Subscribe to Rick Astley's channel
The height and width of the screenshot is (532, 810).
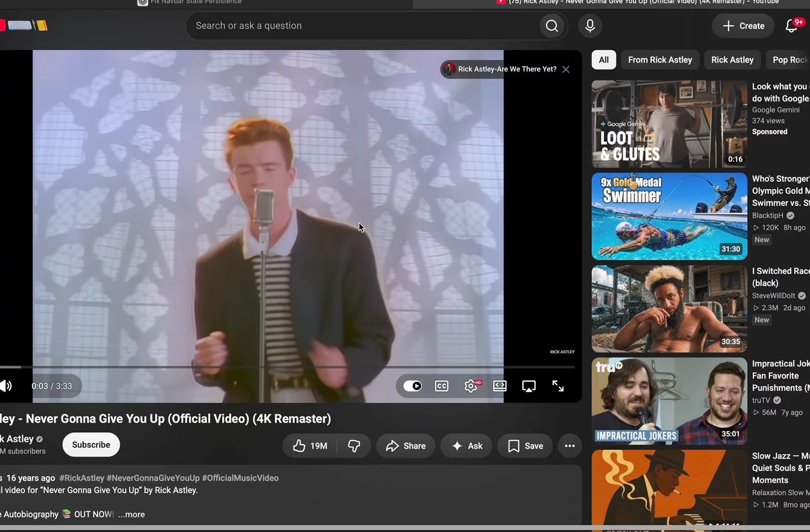click(91, 444)
